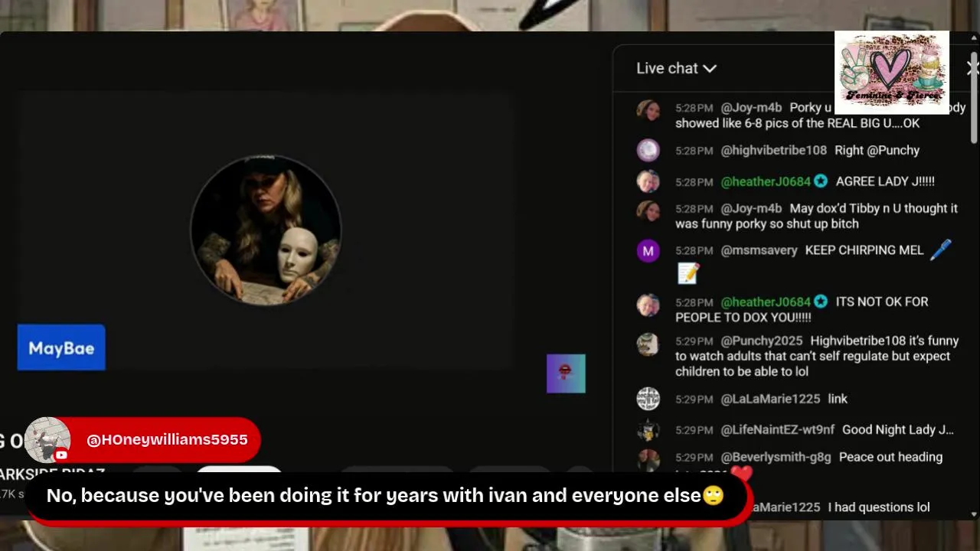Click the small purple stream thumbnail

click(566, 373)
